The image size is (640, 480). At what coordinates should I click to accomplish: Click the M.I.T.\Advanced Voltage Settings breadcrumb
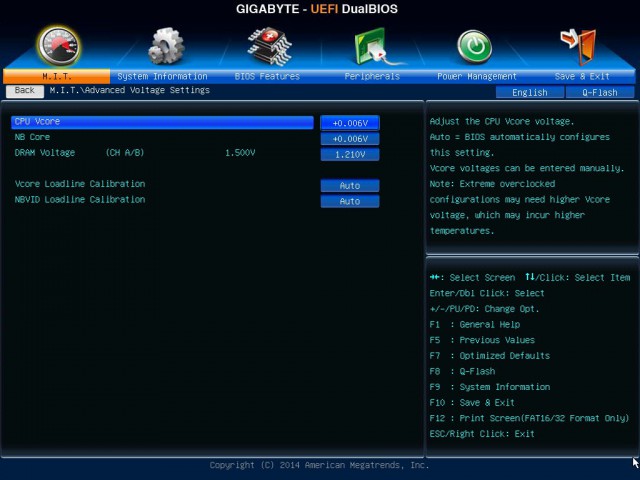click(x=130, y=90)
